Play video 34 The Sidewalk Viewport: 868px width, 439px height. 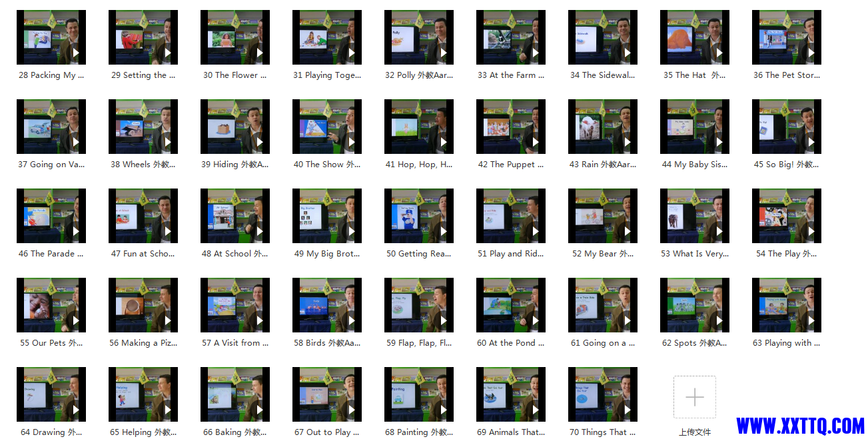pyautogui.click(x=603, y=37)
